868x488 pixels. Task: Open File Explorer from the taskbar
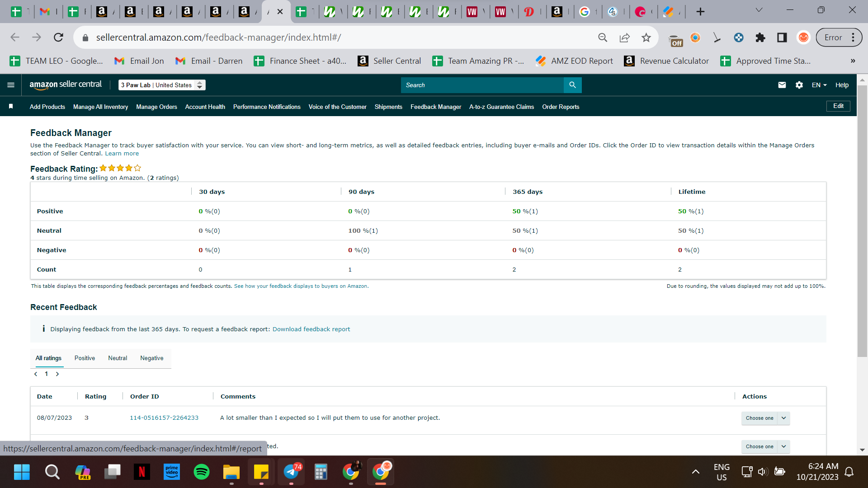coord(231,472)
